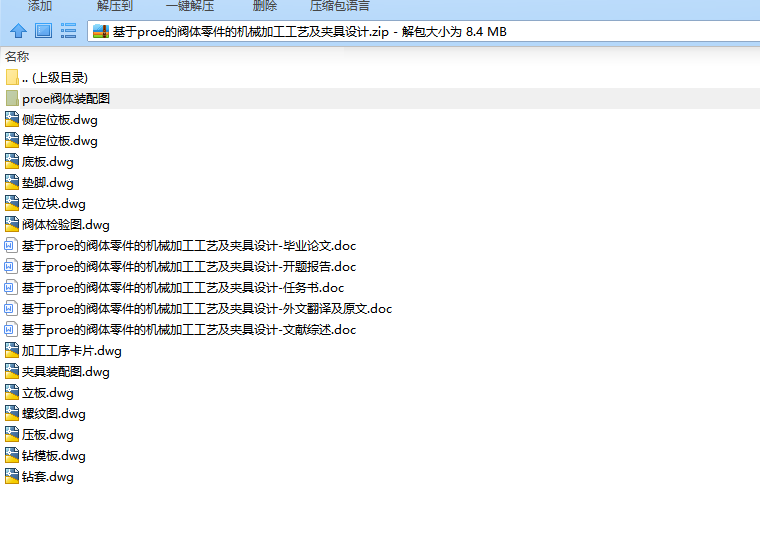Click the dwg icon of 侧定位板.dwg

pos(12,119)
